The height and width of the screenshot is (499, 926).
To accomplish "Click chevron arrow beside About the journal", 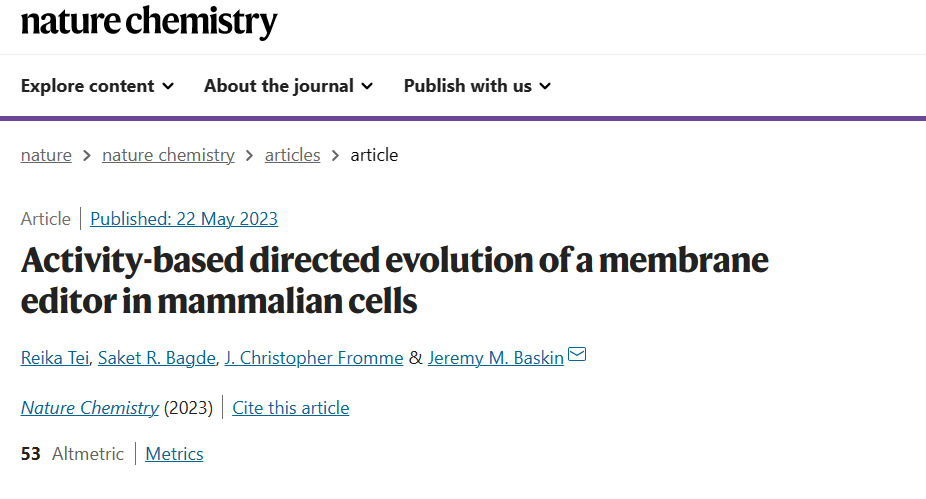I will 367,86.
